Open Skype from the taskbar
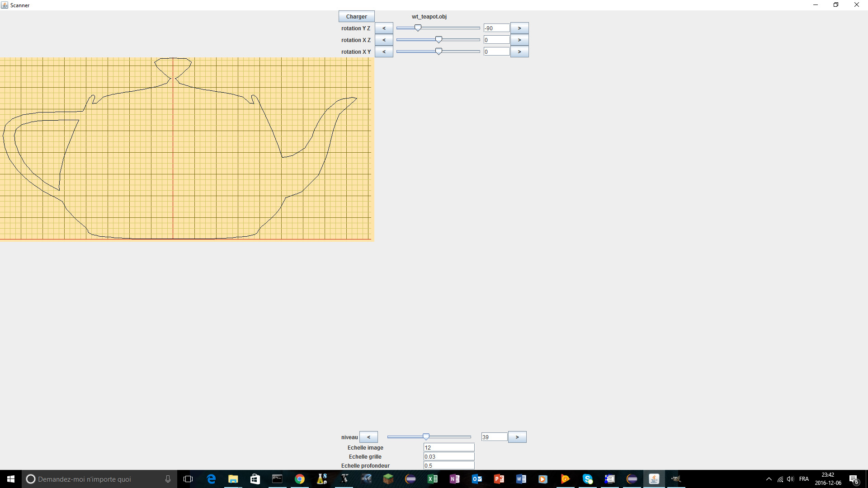Viewport: 868px width, 488px height. (587, 479)
